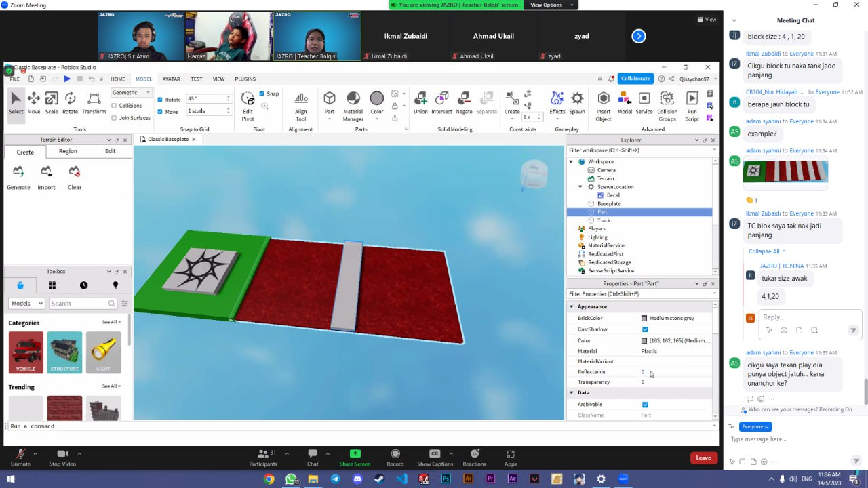Toggle Archivable in the Properties panel
The image size is (868, 488).
click(x=645, y=404)
